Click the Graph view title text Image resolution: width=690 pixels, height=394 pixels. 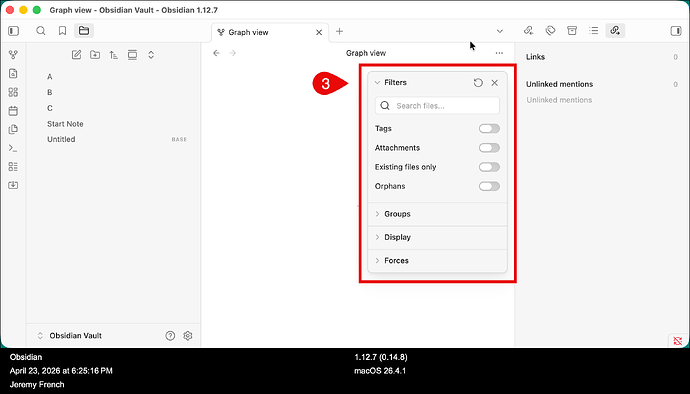[366, 53]
